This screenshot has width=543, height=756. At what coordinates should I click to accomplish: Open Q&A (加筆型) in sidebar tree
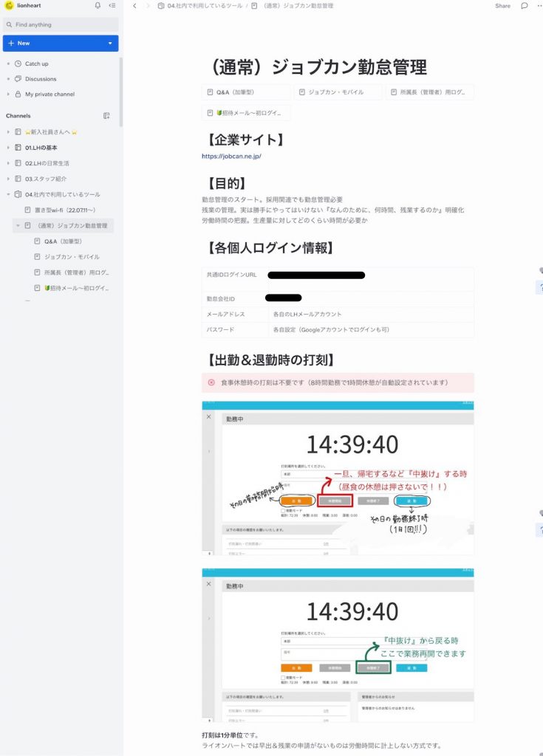pyautogui.click(x=63, y=241)
